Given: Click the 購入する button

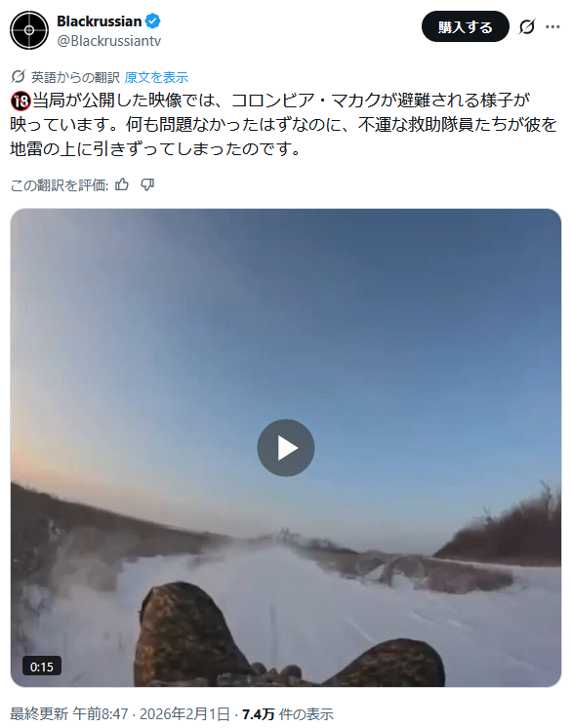Looking at the screenshot, I should tap(466, 27).
